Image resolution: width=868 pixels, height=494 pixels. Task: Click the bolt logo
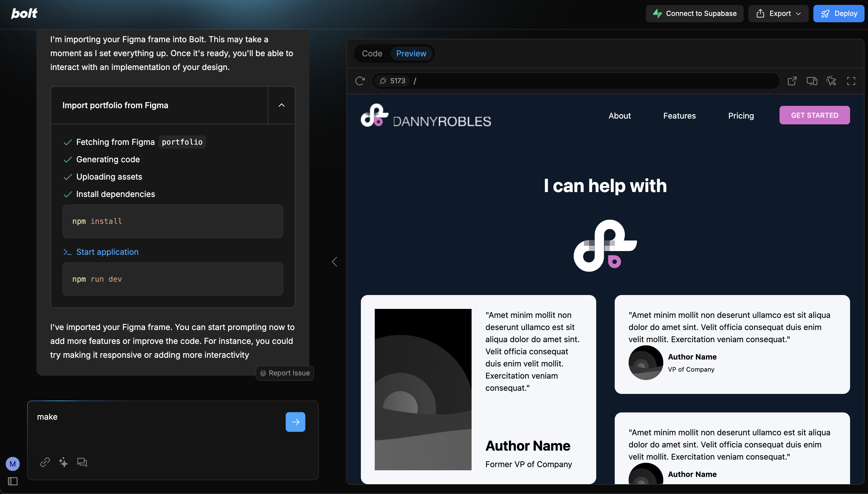click(x=24, y=13)
